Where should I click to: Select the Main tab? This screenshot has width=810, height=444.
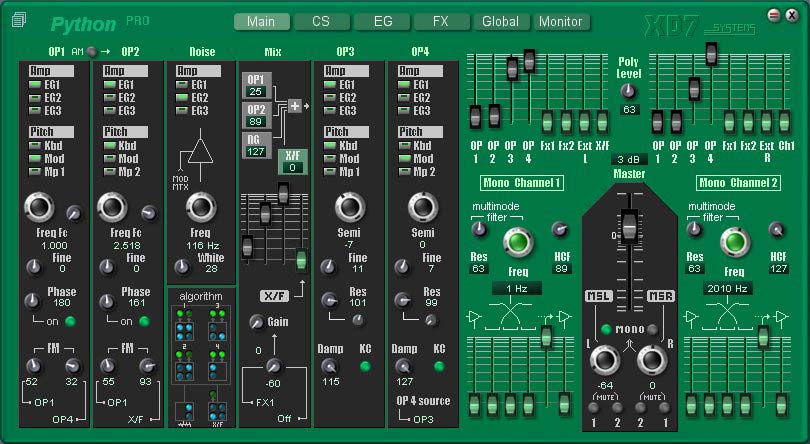[x=261, y=22]
